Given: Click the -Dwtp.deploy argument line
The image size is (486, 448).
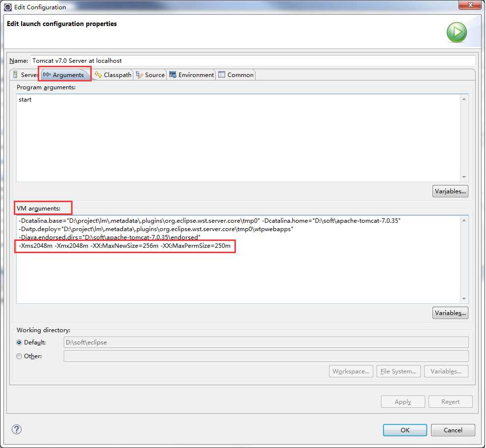Looking at the screenshot, I should (x=156, y=229).
